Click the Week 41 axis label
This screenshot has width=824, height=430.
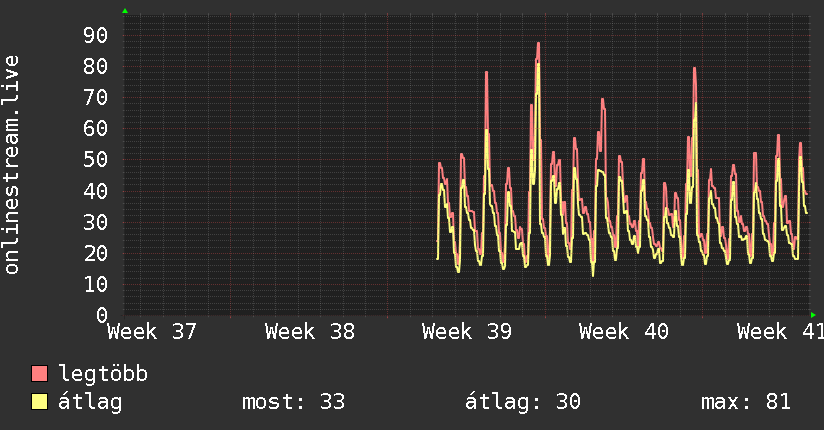(780, 332)
